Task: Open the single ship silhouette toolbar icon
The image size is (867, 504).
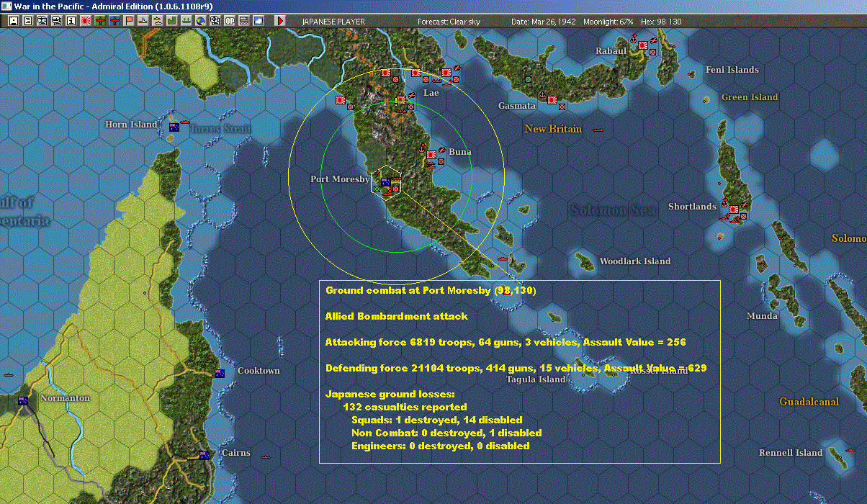Action: click(x=143, y=21)
